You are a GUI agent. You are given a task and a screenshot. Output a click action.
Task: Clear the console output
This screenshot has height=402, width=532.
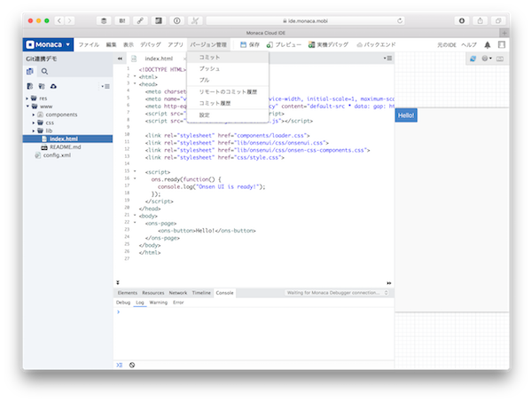coord(132,365)
